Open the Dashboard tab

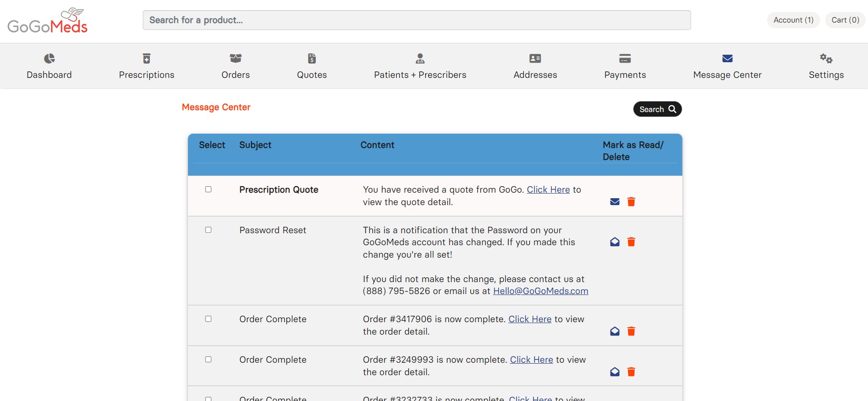pos(49,75)
